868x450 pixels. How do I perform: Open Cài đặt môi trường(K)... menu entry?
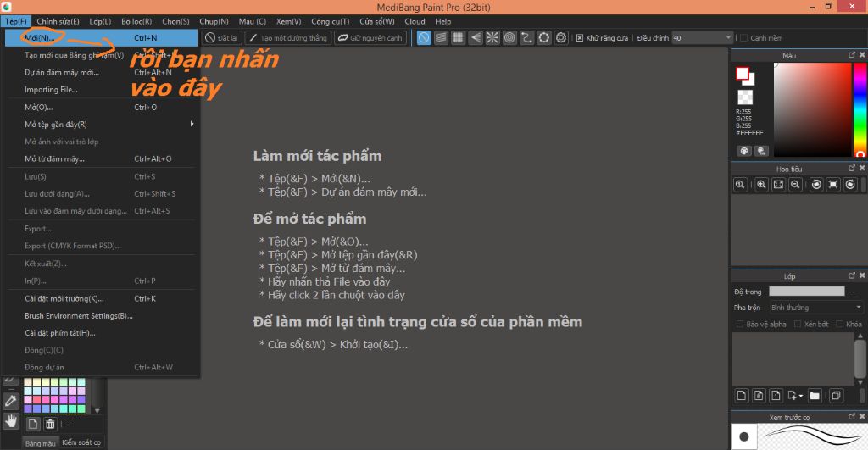pos(102,298)
